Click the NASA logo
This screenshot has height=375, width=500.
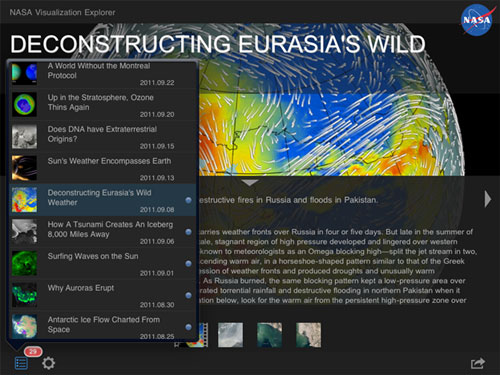click(477, 20)
